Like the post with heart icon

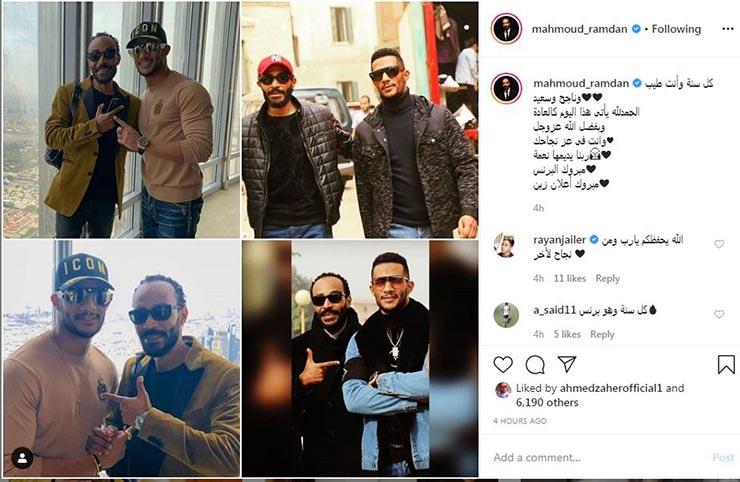click(503, 364)
